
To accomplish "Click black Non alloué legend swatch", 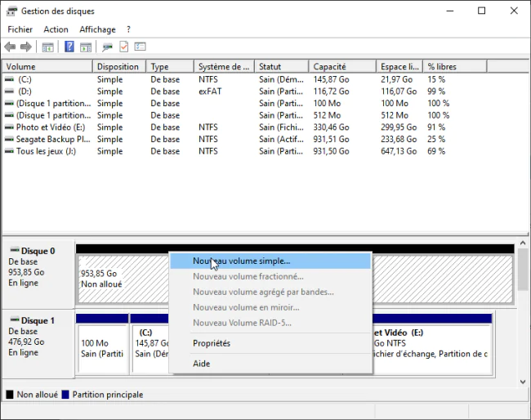I will point(10,395).
